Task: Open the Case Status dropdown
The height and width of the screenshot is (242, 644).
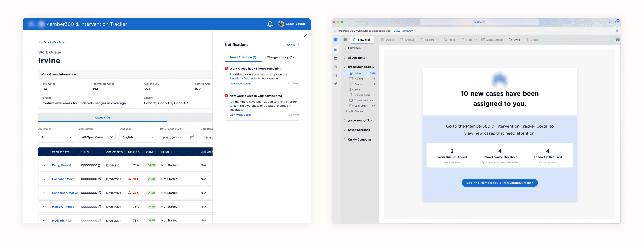Action: point(97,137)
